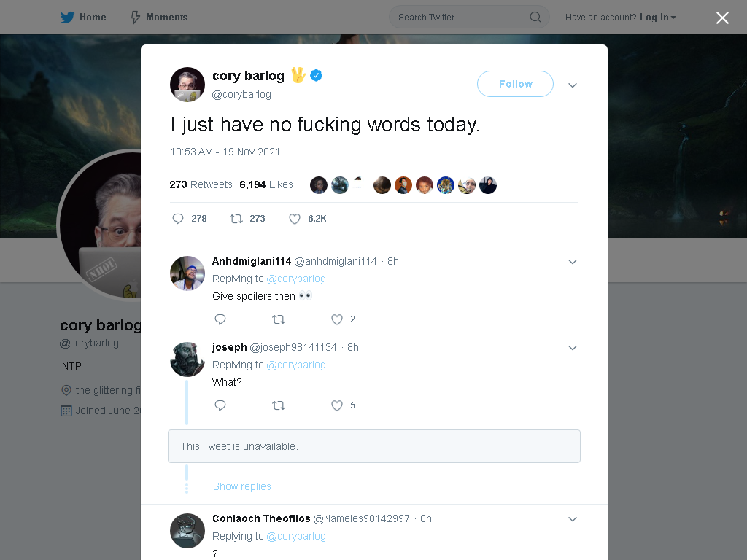
Task: Open the Log in dropdown
Action: pyautogui.click(x=658, y=17)
